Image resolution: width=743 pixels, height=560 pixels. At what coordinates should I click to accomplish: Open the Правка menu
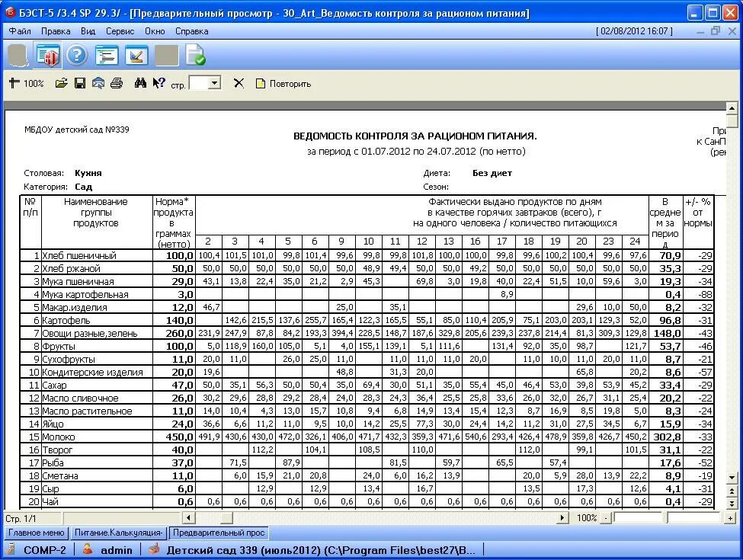(x=56, y=31)
